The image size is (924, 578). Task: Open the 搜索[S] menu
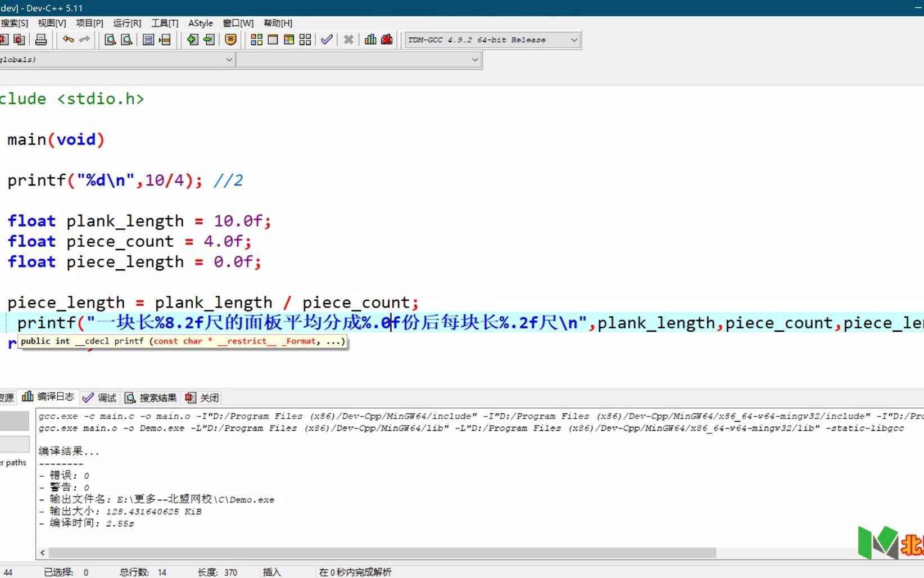(14, 23)
